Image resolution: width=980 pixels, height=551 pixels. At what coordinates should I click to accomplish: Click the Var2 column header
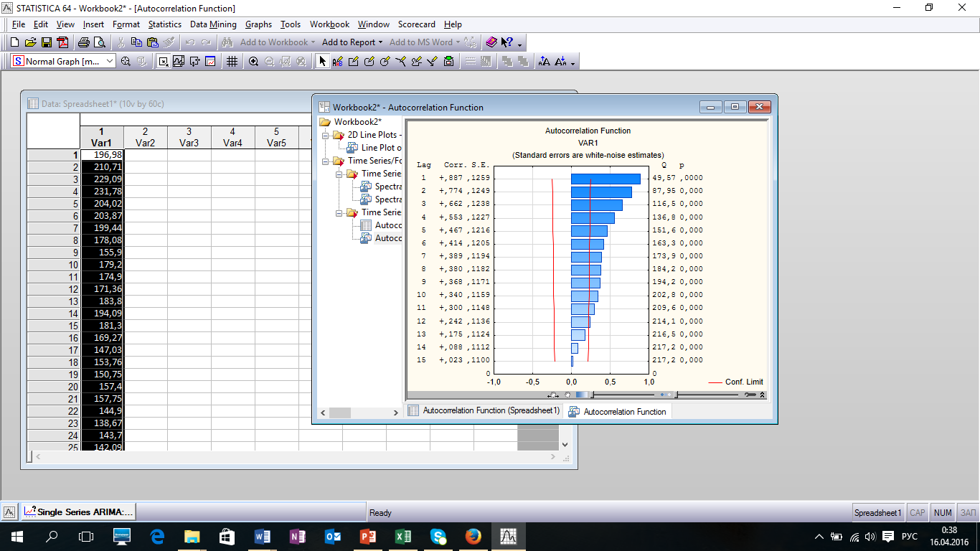pyautogui.click(x=145, y=138)
